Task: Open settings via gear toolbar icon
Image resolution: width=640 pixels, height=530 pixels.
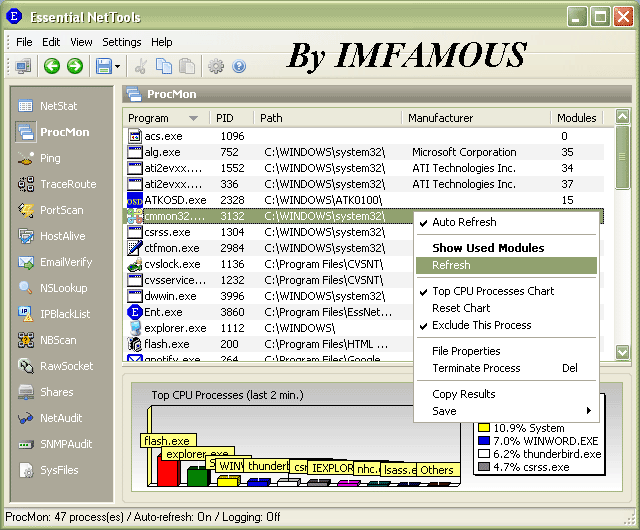Action: coord(216,66)
